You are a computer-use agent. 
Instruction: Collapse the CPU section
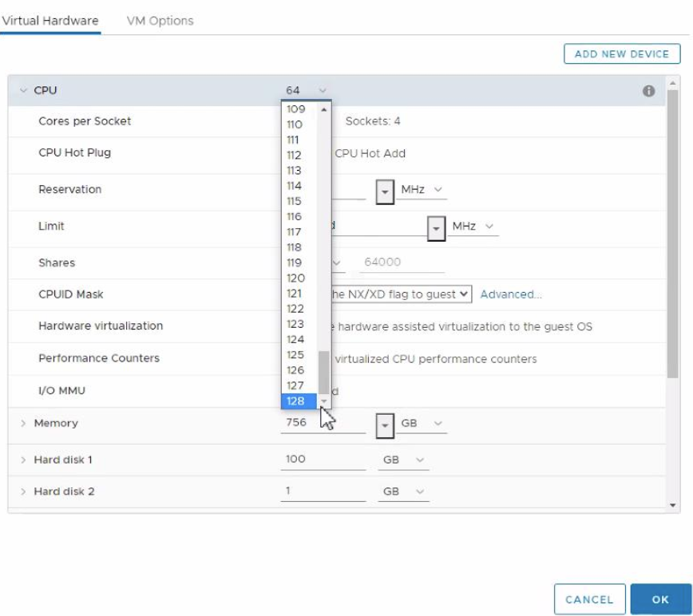(x=23, y=91)
